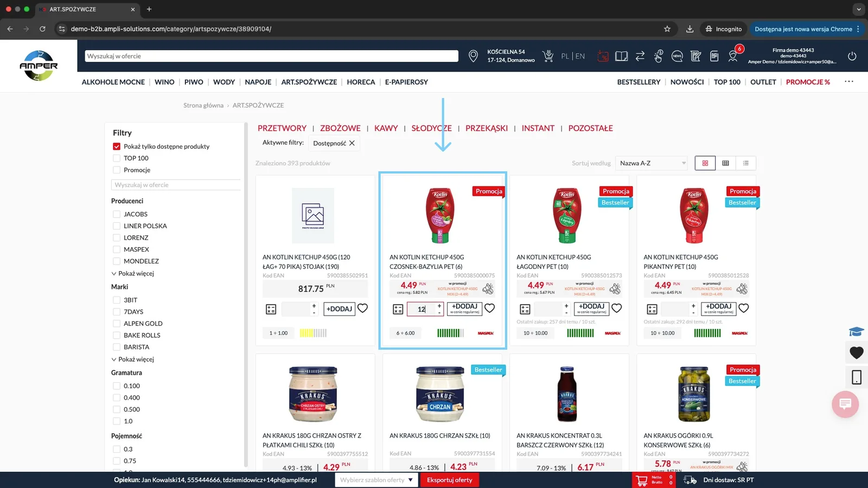The width and height of the screenshot is (868, 488).
Task: Open calculator icon for Kotlin Ketchup Łagodny
Action: [525, 309]
